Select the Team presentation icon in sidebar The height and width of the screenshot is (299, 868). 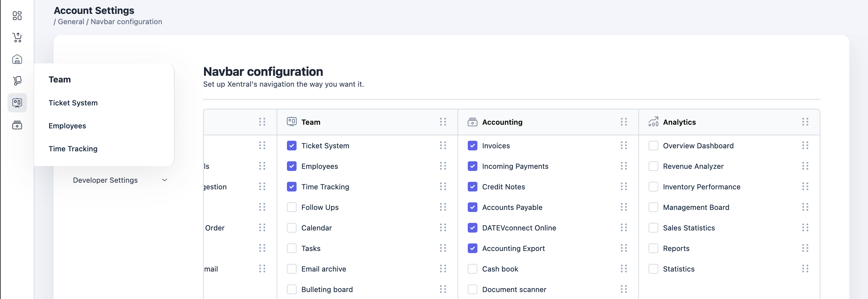17,103
